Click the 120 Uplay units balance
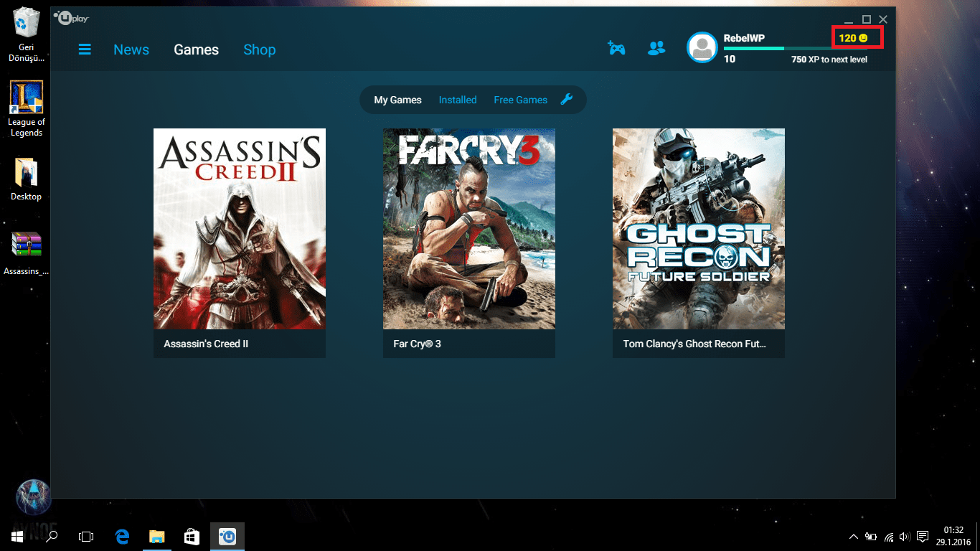 [854, 37]
